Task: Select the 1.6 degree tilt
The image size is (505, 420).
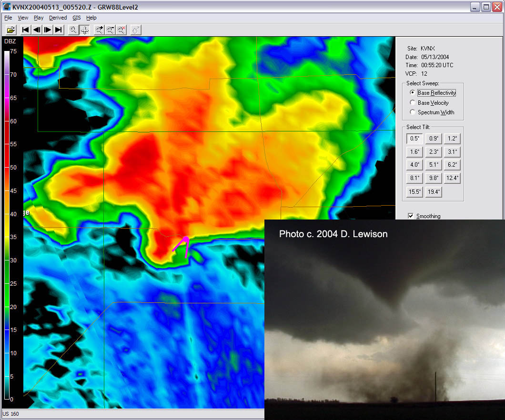Action: pyautogui.click(x=414, y=151)
